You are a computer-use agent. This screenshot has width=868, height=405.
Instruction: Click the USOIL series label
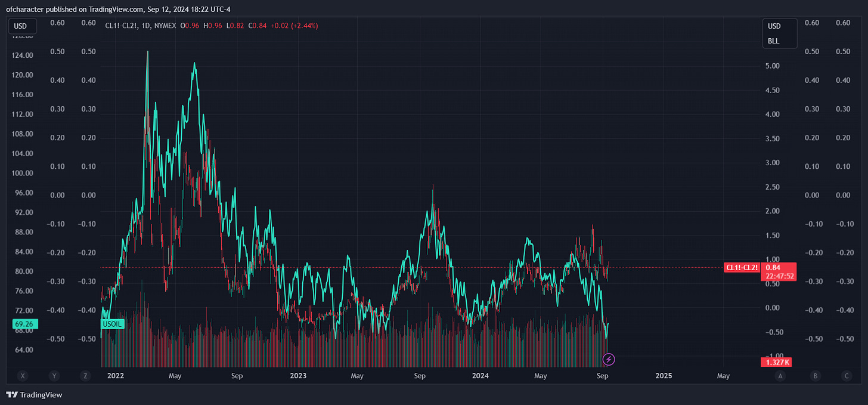click(x=112, y=324)
